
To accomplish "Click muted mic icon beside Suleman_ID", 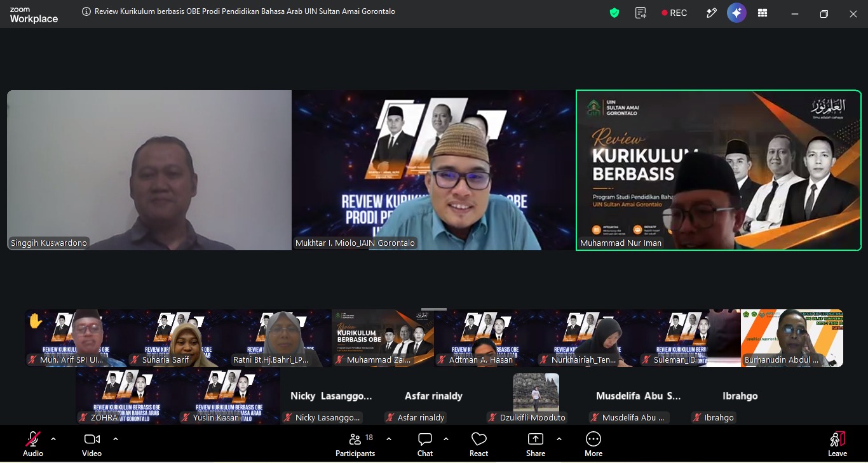I will coord(647,360).
